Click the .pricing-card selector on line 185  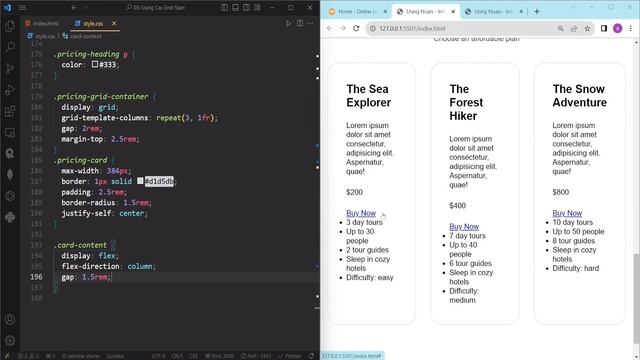pyautogui.click(x=80, y=160)
